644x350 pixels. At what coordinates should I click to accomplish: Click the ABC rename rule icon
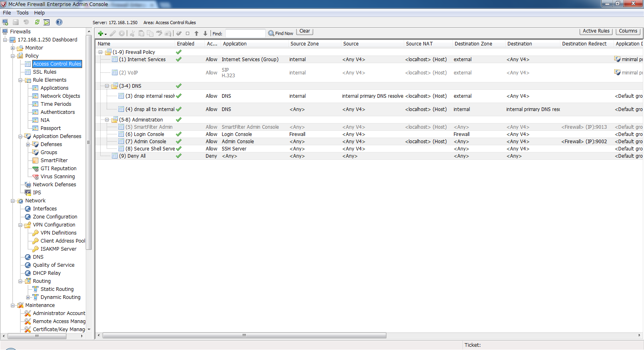click(159, 33)
